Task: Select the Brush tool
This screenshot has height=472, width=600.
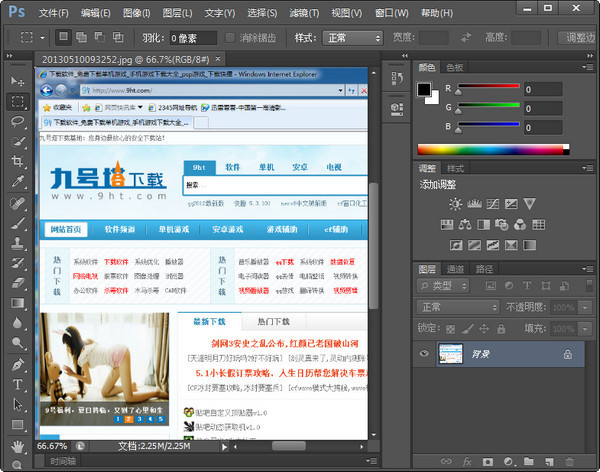Action: point(17,223)
